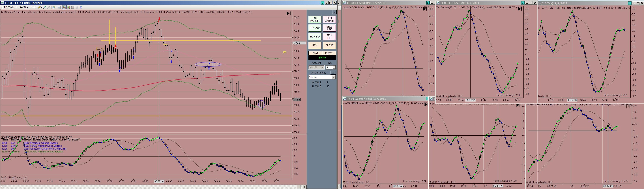Click the indicators line chart icon

point(73,7)
